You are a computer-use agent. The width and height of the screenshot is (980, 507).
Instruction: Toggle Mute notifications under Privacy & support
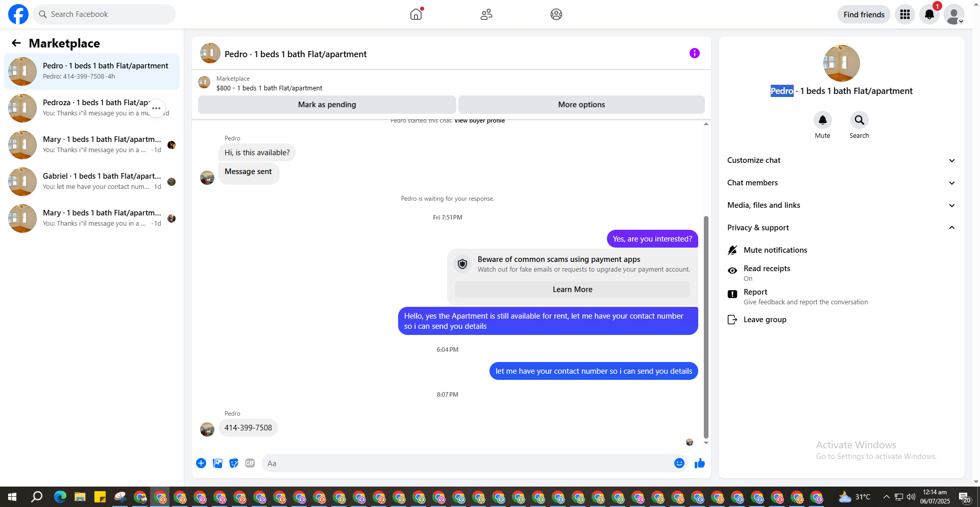(x=842, y=250)
